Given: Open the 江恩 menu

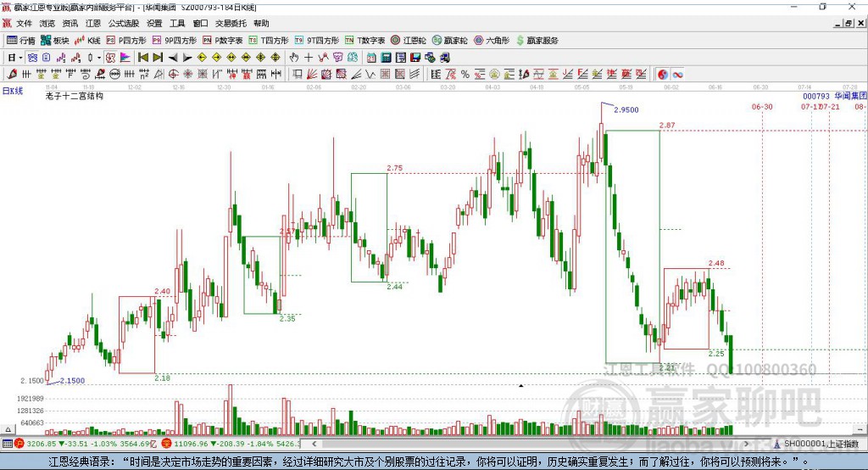Looking at the screenshot, I should (93, 23).
